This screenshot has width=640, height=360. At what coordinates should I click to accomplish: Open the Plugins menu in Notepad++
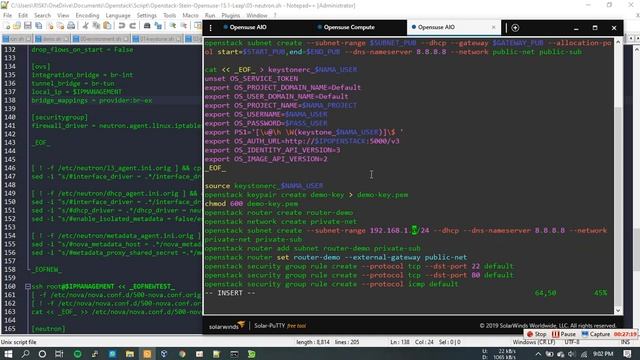pos(231,16)
